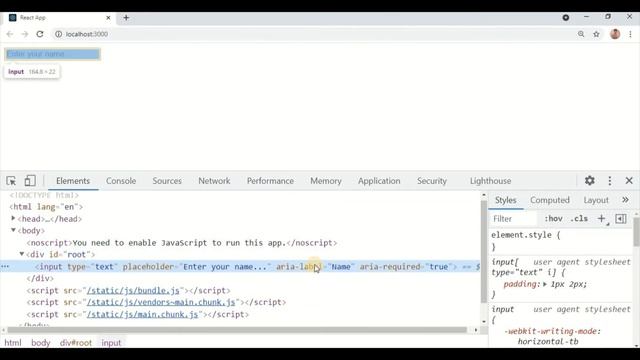The height and width of the screenshot is (360, 640).
Task: Reload the localhost page
Action: (x=40, y=34)
